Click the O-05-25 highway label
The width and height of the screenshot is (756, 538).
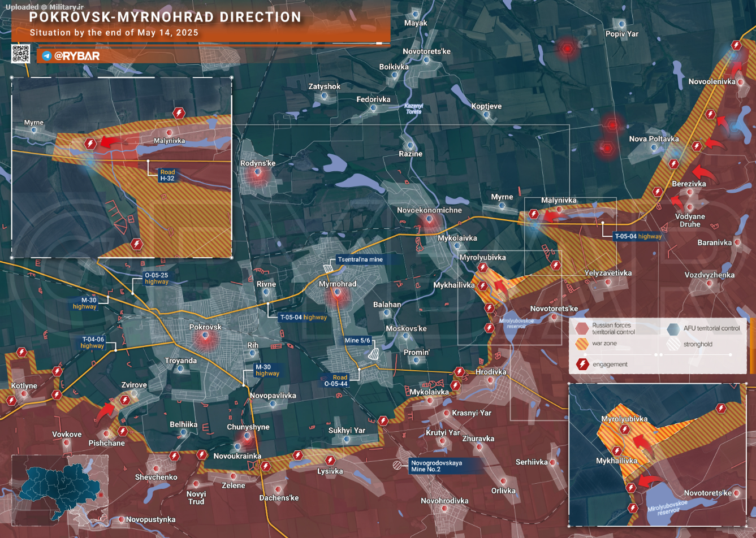[x=157, y=279]
